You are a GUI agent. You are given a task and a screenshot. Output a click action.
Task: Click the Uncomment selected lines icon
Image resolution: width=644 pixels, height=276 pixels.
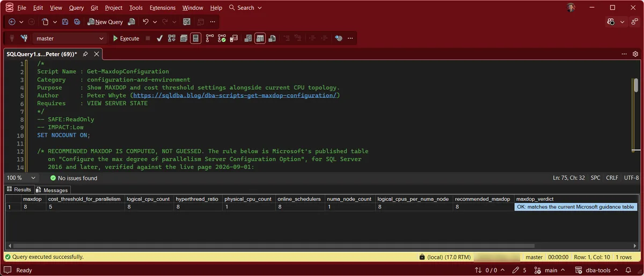[298, 39]
